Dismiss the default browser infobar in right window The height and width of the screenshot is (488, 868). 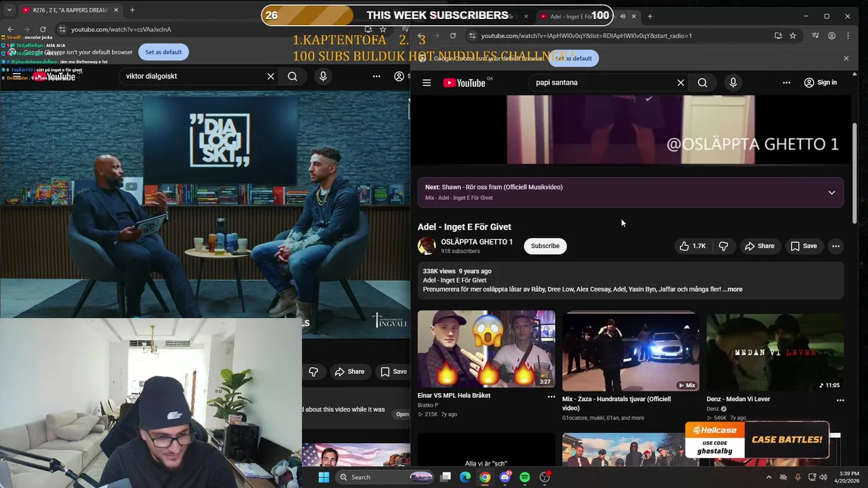point(846,58)
